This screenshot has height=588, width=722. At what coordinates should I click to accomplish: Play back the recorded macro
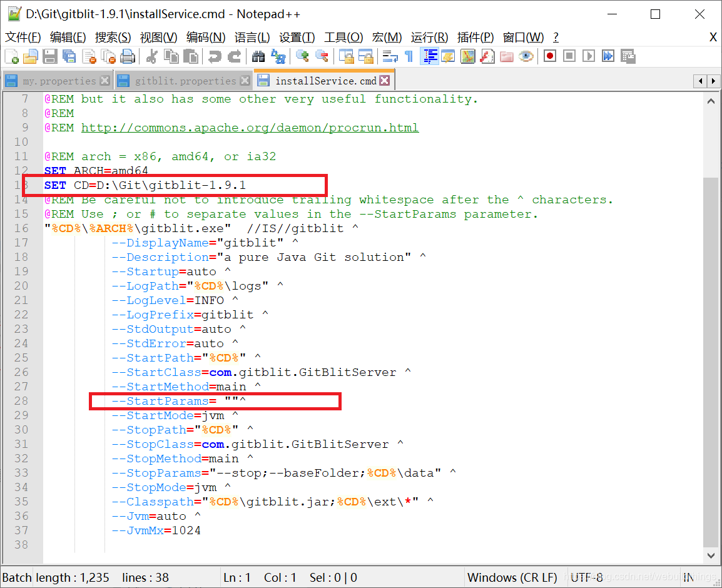point(589,56)
